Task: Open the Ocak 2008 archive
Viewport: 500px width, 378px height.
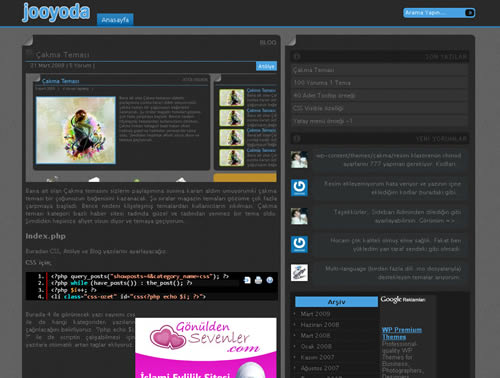Action: click(x=316, y=346)
